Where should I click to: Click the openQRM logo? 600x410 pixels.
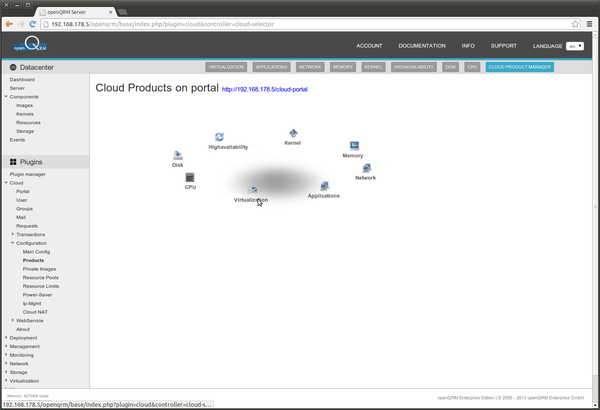(30, 44)
